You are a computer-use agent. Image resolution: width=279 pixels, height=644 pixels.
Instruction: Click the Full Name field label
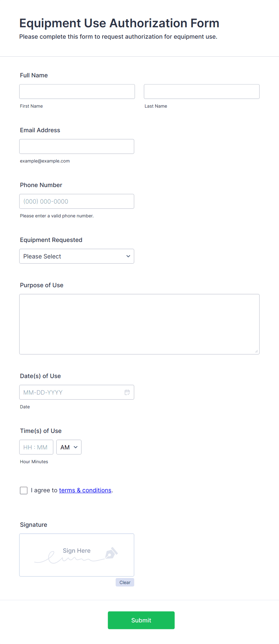(x=34, y=75)
